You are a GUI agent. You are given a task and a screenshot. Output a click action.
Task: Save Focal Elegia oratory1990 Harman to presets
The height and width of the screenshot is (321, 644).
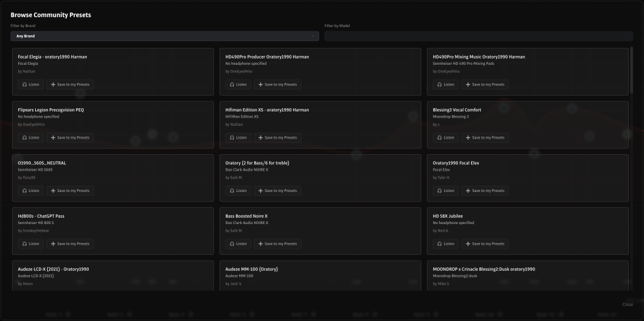(x=70, y=85)
